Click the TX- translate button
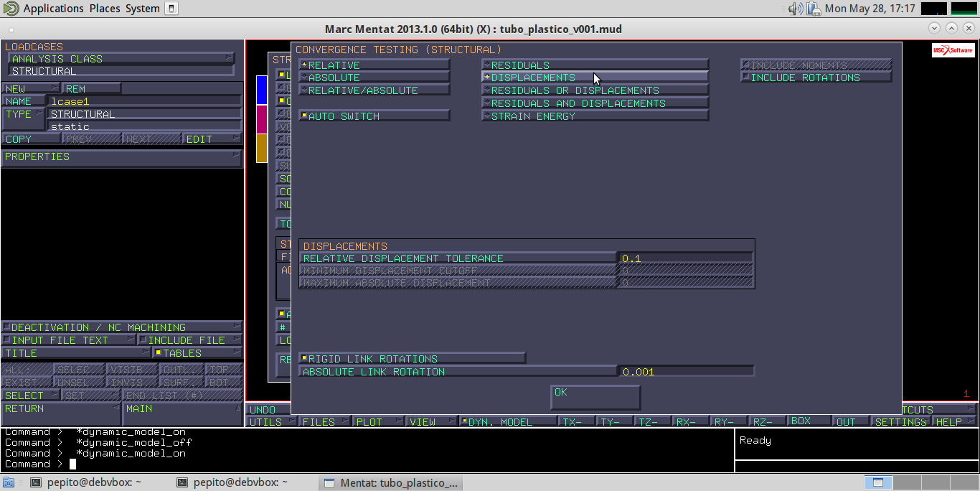 point(578,422)
